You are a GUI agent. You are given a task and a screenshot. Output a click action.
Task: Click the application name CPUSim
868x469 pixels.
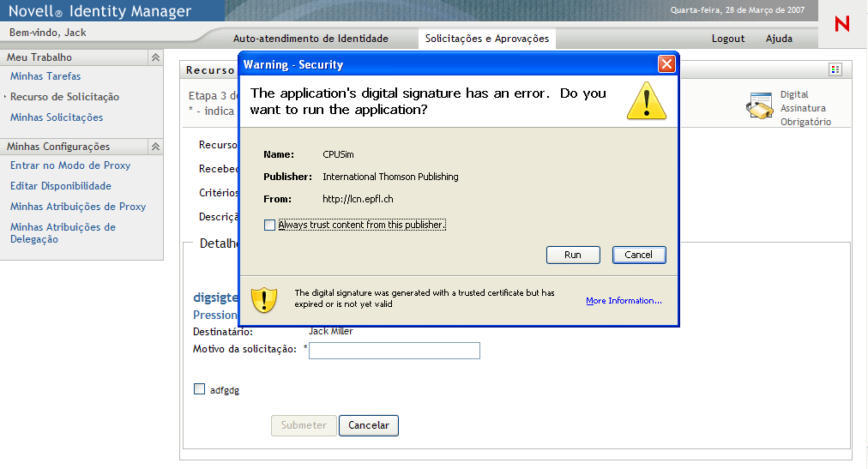point(338,154)
